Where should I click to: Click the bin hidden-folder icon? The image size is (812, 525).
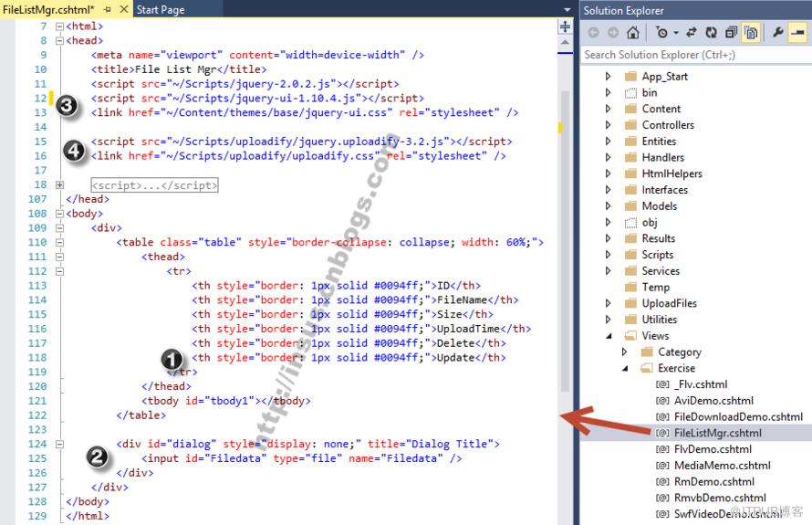(x=630, y=93)
